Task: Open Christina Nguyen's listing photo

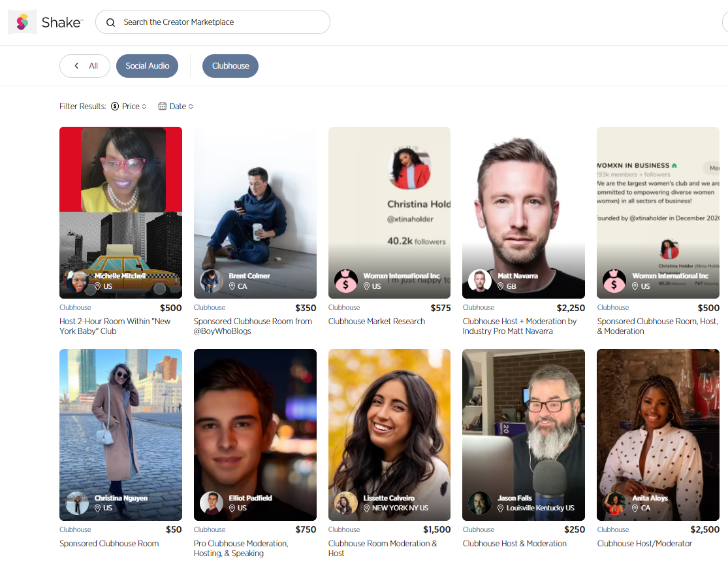Action: tap(121, 435)
